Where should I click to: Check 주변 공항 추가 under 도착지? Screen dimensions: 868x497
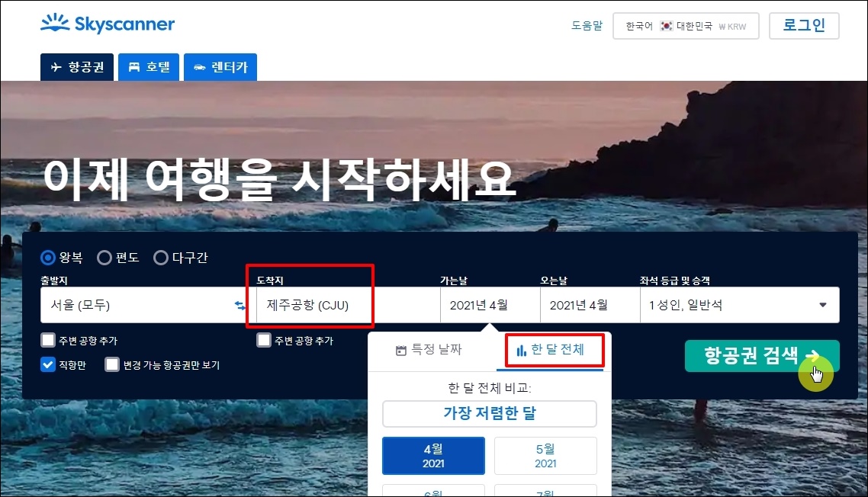pyautogui.click(x=264, y=340)
